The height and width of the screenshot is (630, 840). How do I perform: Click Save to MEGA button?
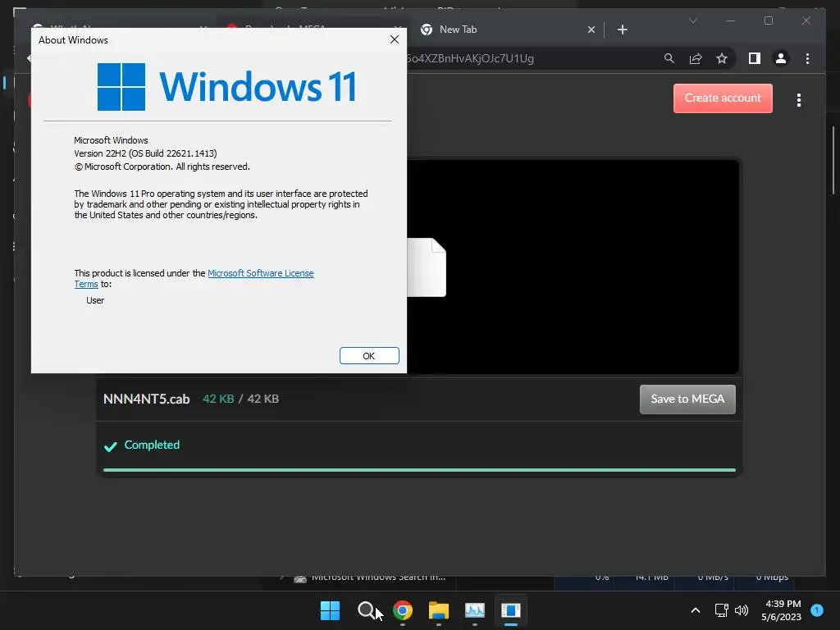687,399
